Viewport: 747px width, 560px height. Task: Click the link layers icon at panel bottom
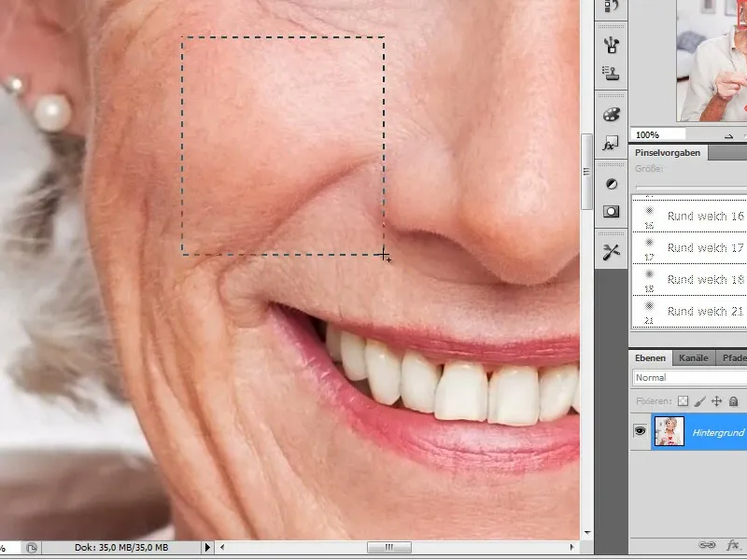point(707,546)
